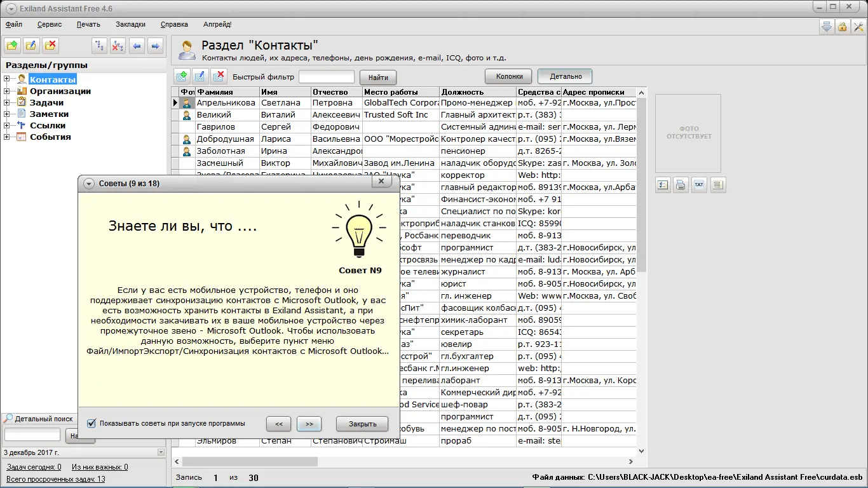The width and height of the screenshot is (868, 488).
Task: Show previous tip with << button
Action: click(279, 424)
